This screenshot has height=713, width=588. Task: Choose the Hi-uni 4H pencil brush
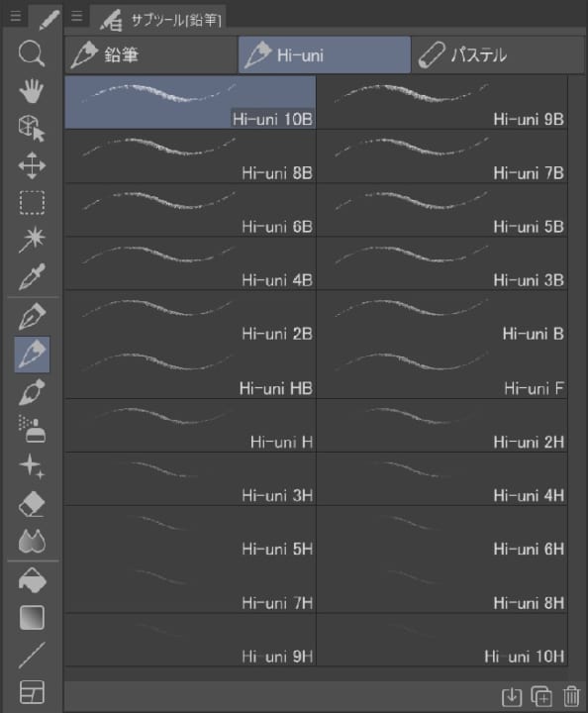442,479
